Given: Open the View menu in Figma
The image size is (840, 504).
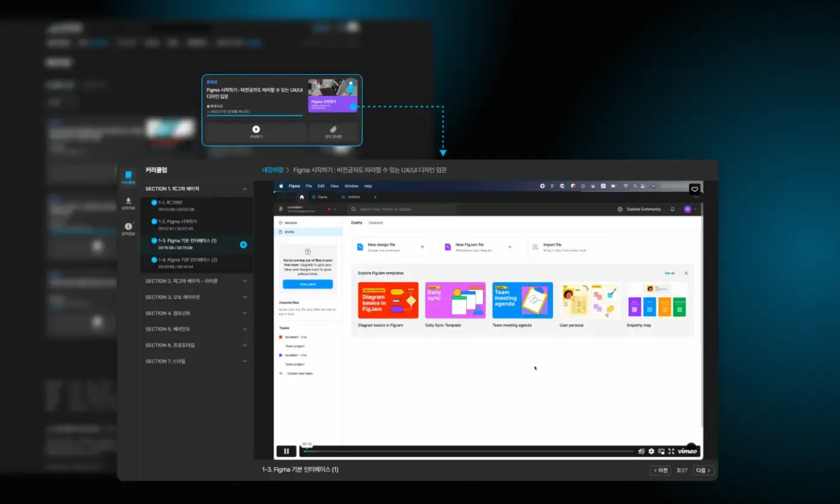Looking at the screenshot, I should pyautogui.click(x=336, y=186).
